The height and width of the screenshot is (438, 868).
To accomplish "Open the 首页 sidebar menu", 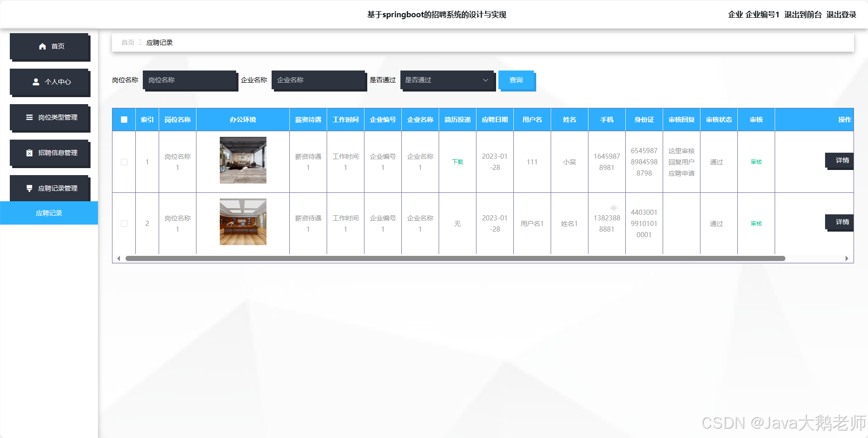I will pyautogui.click(x=49, y=47).
